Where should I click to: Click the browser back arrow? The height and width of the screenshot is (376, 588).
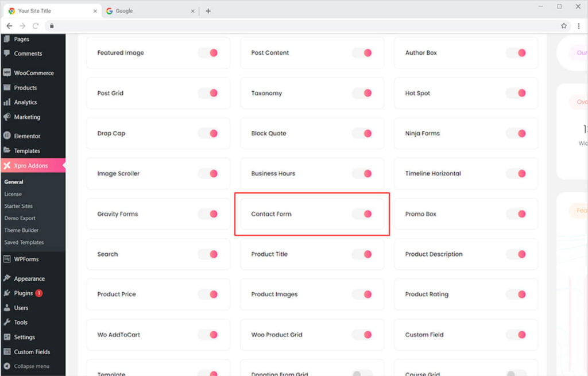click(x=9, y=26)
